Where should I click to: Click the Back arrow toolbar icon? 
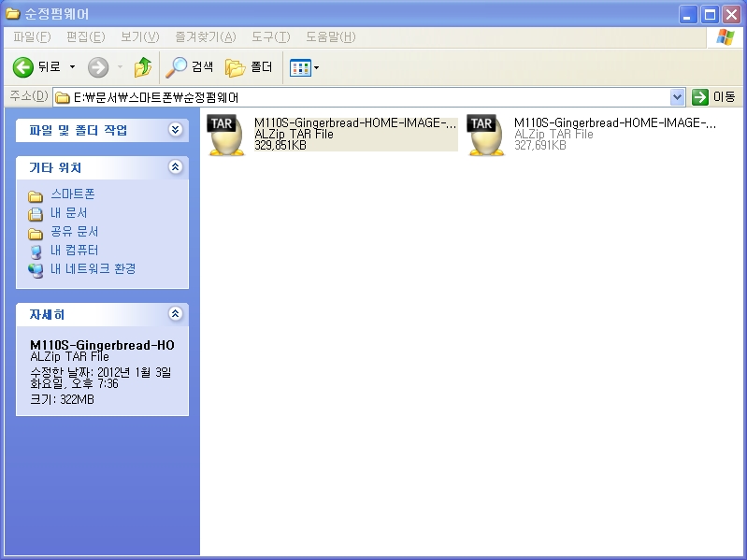pos(23,67)
